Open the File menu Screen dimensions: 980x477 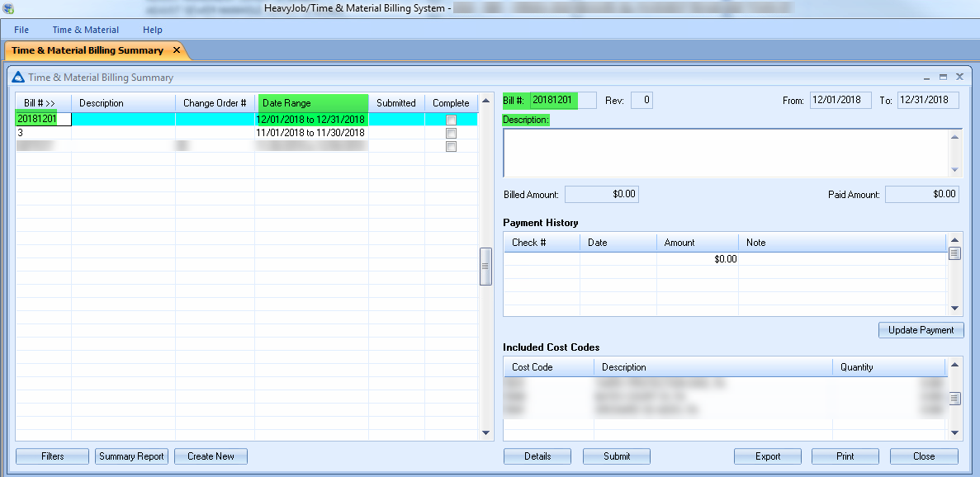point(21,30)
